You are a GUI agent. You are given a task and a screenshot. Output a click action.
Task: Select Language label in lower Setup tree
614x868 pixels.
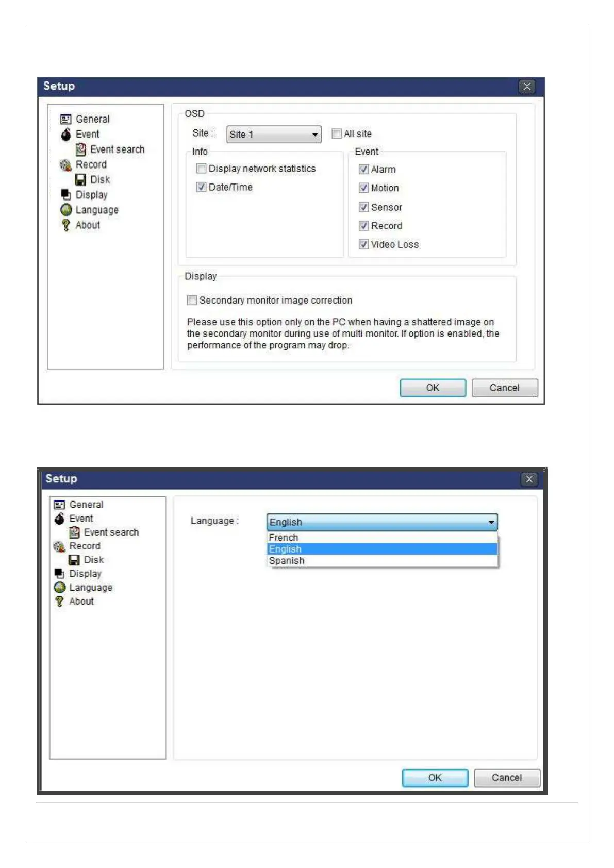(91, 588)
